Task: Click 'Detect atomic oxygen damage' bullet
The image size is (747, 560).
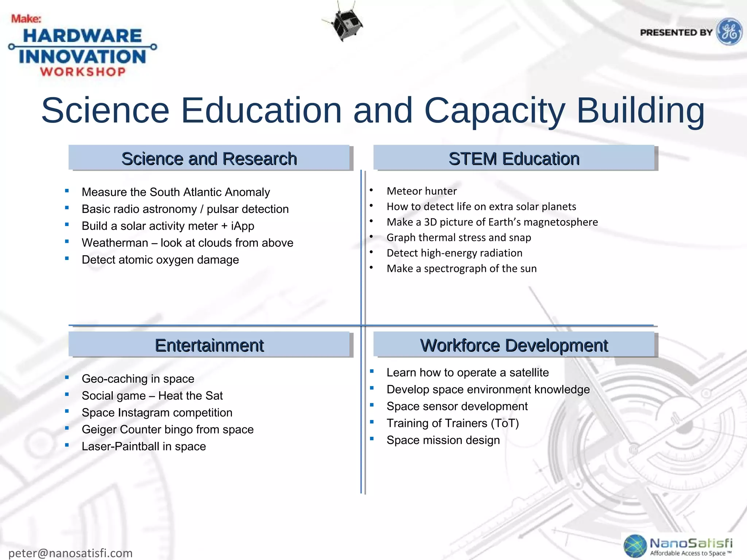Action: (160, 260)
